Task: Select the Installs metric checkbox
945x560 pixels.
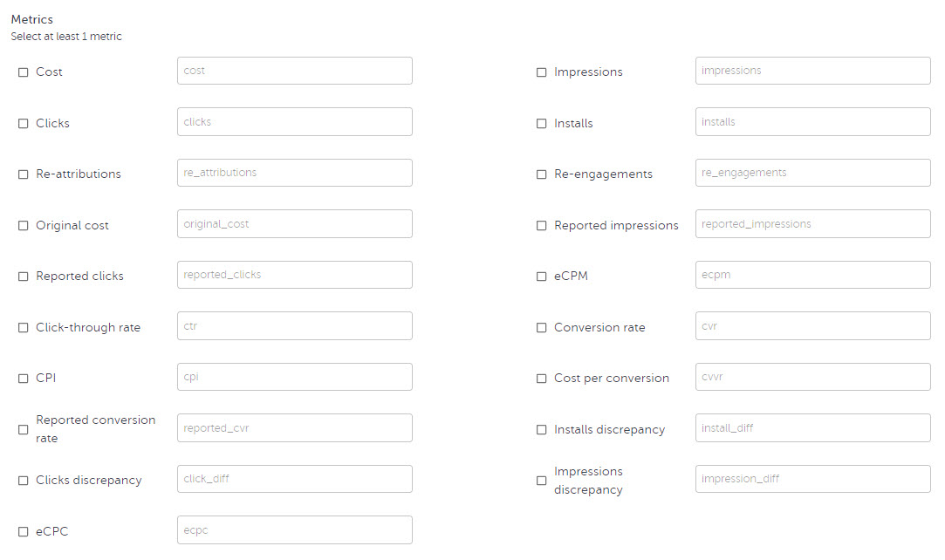Action: [x=542, y=124]
